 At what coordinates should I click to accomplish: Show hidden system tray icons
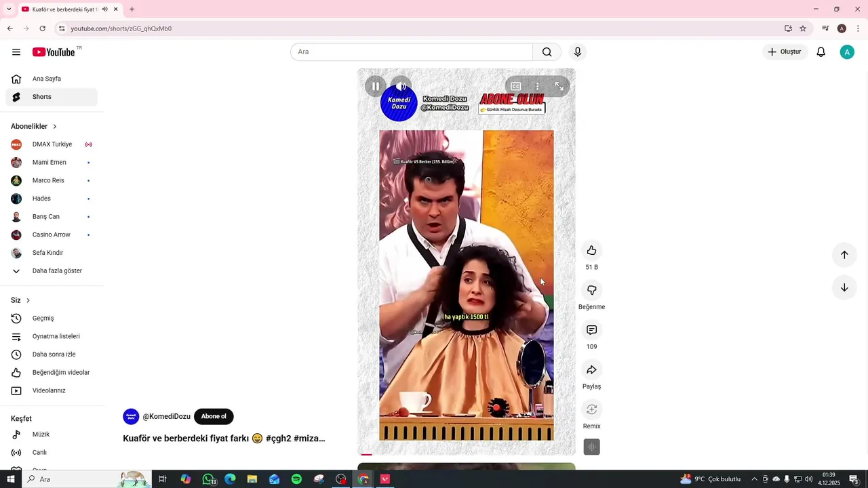tap(754, 479)
